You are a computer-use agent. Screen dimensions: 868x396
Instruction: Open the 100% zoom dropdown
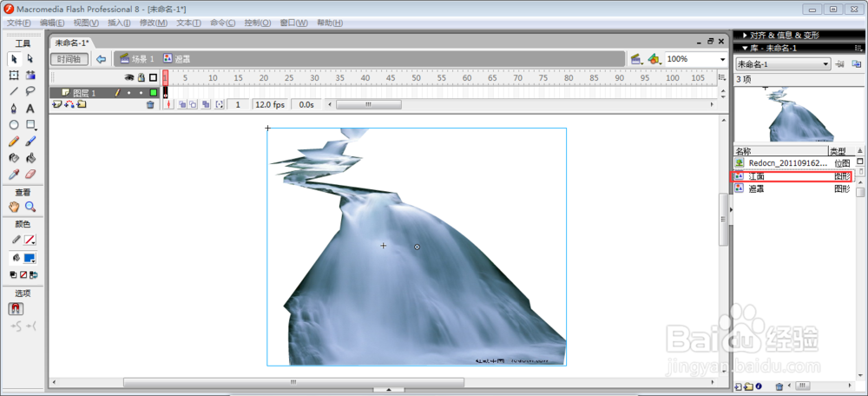722,59
